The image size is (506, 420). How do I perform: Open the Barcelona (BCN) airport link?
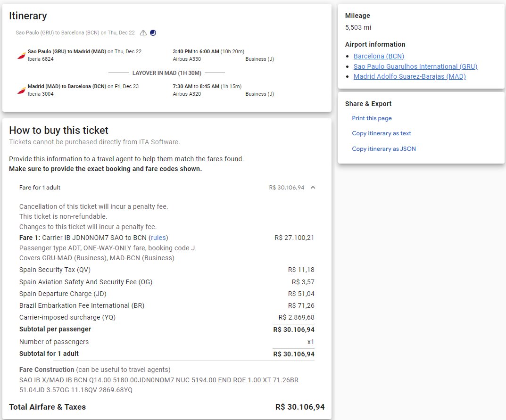click(x=379, y=56)
